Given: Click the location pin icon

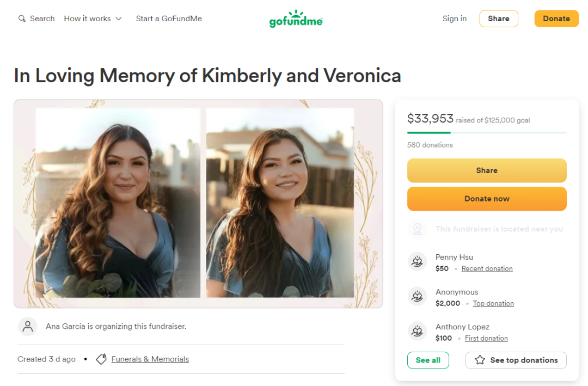Looking at the screenshot, I should click(x=417, y=229).
